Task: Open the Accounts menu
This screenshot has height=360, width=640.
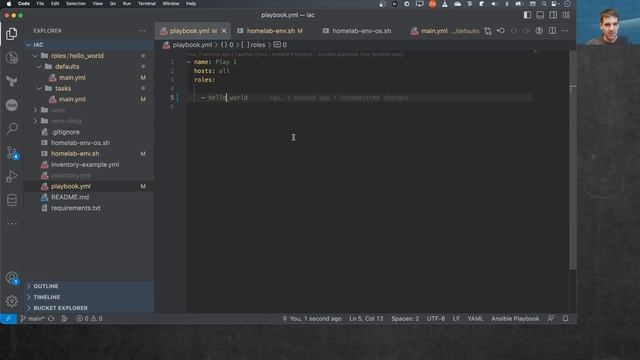Action: pos(11,278)
